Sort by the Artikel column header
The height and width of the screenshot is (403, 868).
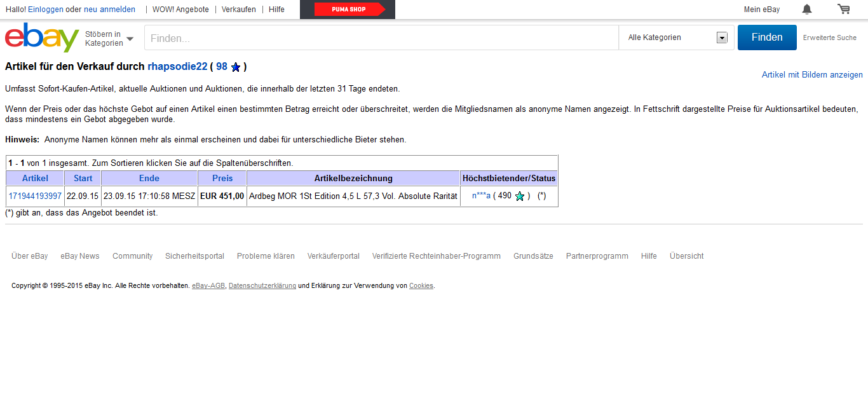pos(35,178)
